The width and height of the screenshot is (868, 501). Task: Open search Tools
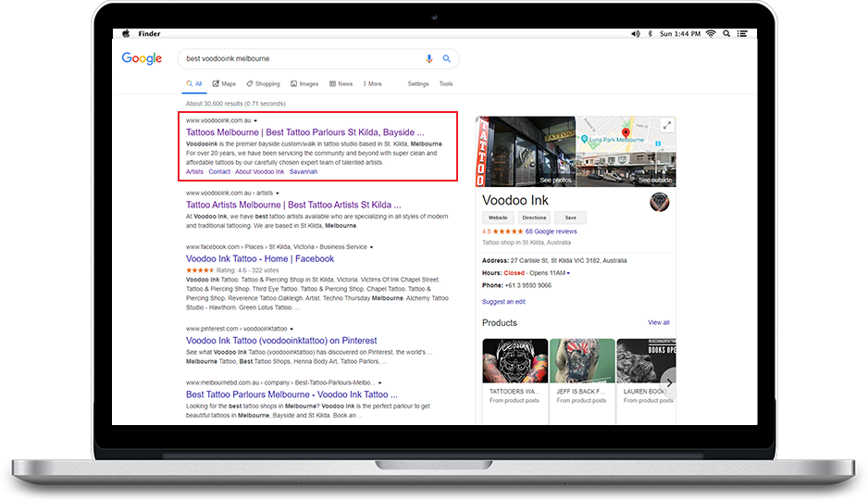pyautogui.click(x=446, y=83)
